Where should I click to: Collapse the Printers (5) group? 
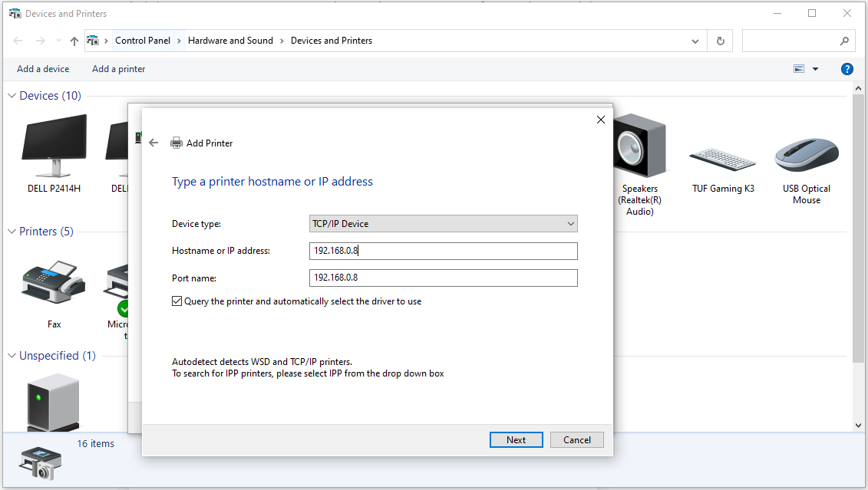click(x=12, y=232)
